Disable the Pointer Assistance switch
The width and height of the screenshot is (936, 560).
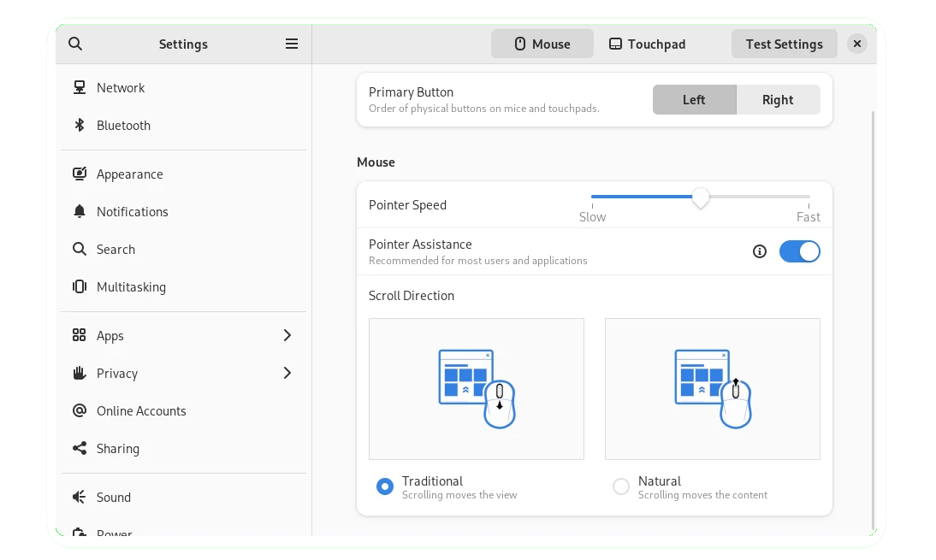[x=799, y=251]
